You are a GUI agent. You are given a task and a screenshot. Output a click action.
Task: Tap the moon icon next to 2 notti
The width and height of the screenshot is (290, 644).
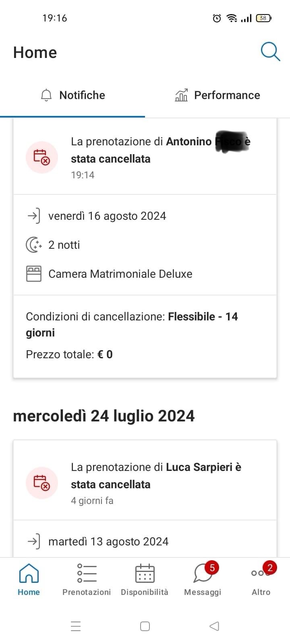[x=34, y=245]
